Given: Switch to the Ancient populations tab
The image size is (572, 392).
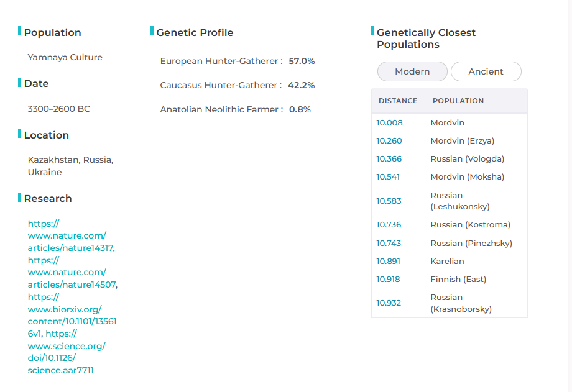Looking at the screenshot, I should pyautogui.click(x=486, y=71).
